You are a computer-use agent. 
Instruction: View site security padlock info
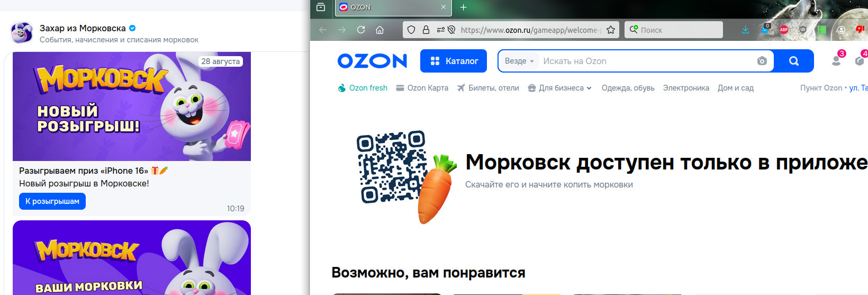pos(426,30)
